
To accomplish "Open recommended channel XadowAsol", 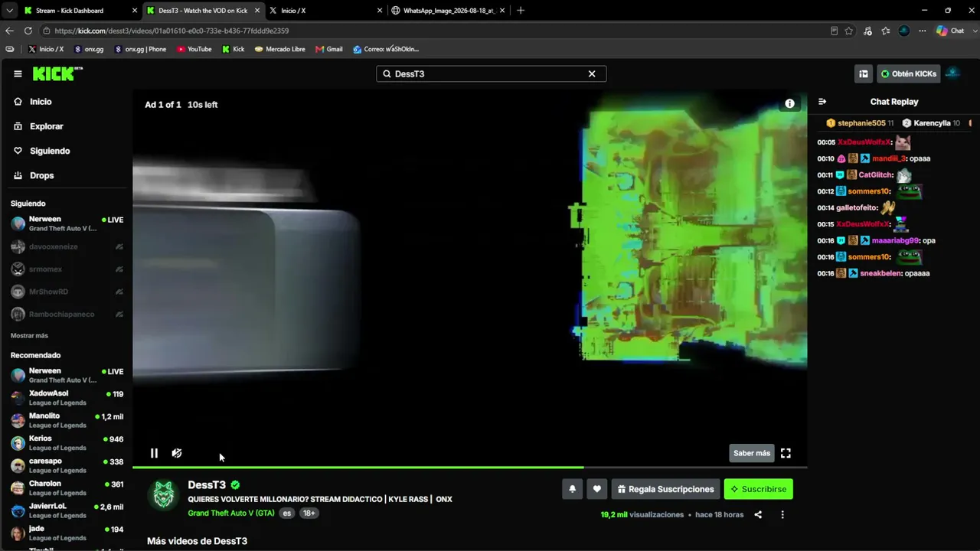I will [67, 398].
